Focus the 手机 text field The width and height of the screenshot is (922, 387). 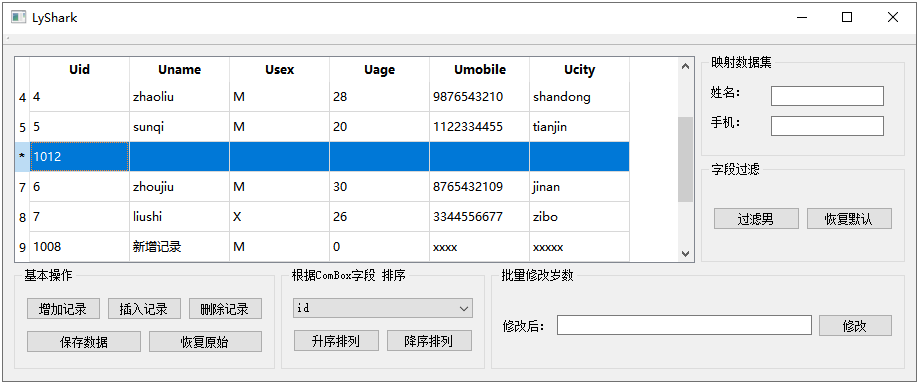click(827, 126)
